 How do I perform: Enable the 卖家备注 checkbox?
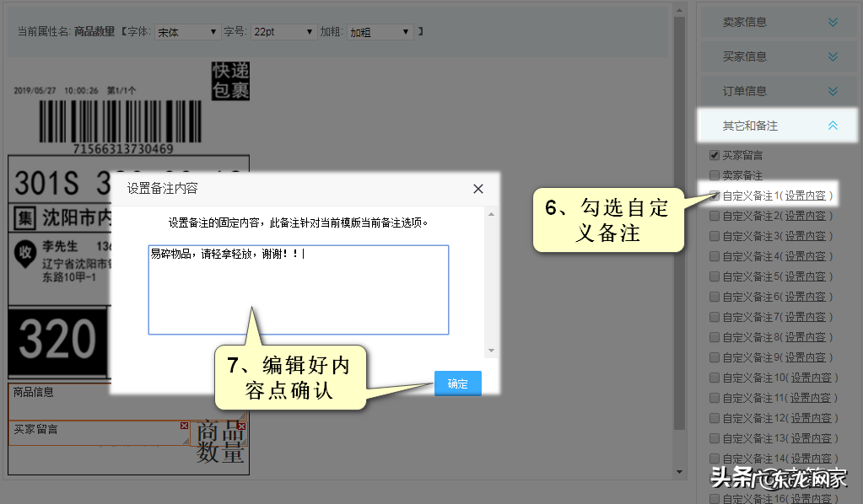[x=714, y=175]
